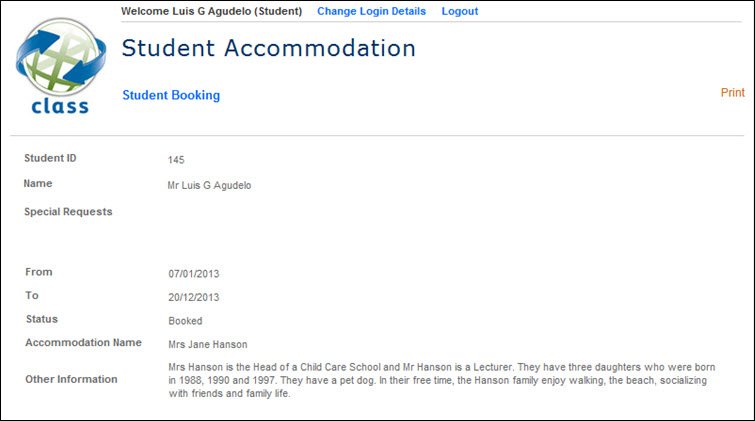This screenshot has width=755, height=421.
Task: Select the name value Mr Luis G Agudelo
Action: tap(210, 185)
